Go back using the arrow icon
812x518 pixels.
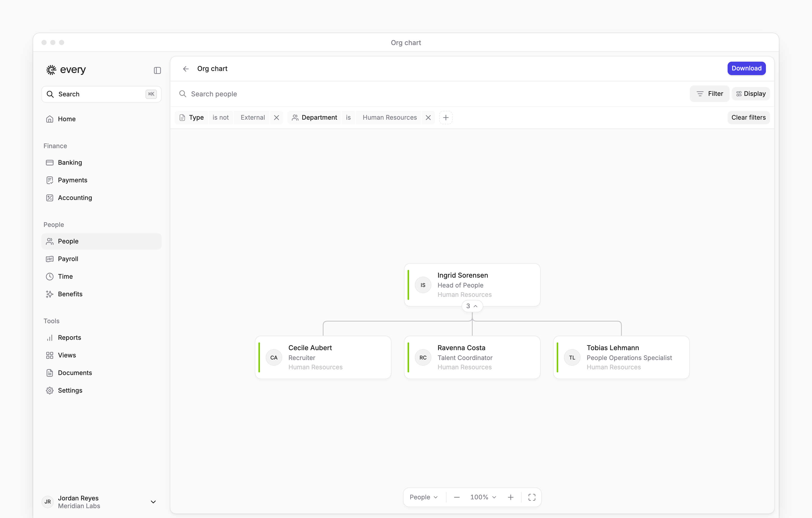point(186,69)
